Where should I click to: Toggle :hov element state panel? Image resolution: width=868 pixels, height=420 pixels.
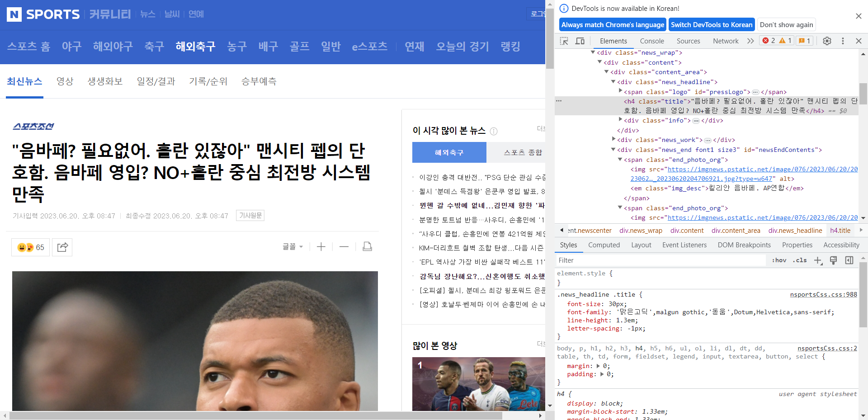click(779, 260)
